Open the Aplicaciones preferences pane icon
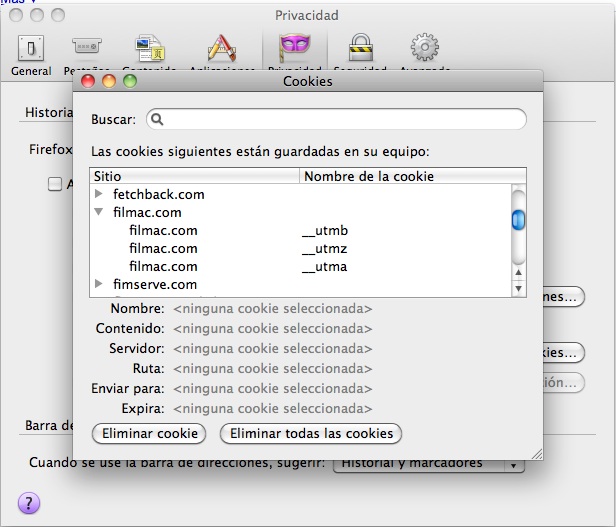This screenshot has width=616, height=527. (220, 48)
